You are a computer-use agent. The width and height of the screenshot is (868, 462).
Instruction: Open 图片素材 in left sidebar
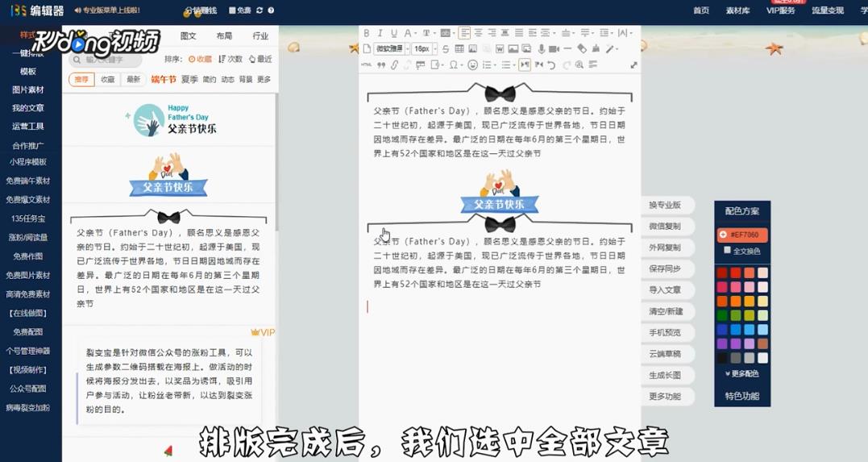(28, 89)
